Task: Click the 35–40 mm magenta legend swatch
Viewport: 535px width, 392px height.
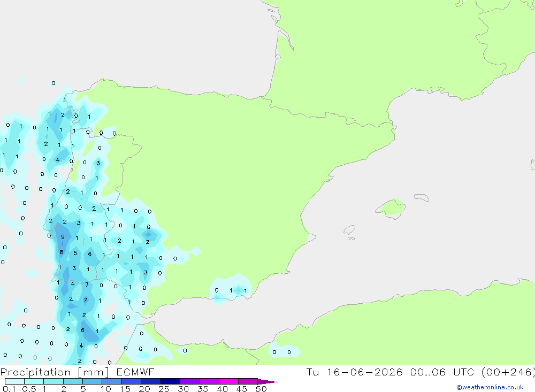Action: 209,381
